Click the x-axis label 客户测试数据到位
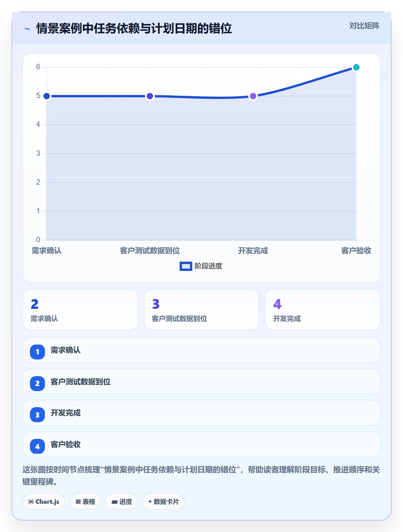The width and height of the screenshot is (403, 532). [150, 251]
